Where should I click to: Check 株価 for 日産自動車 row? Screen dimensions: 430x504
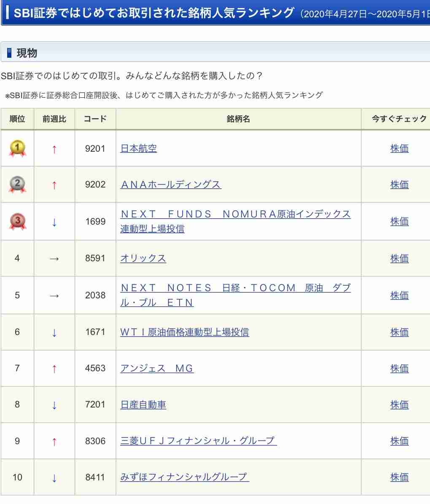pos(400,405)
